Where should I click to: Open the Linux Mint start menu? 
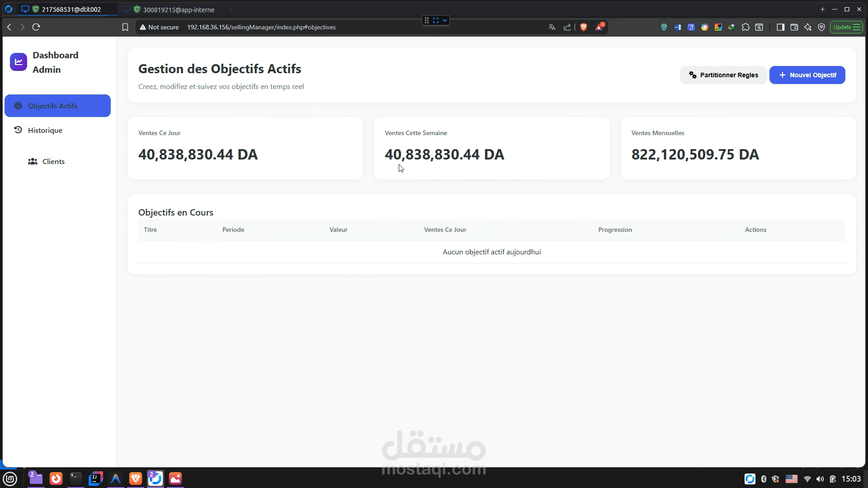pos(10,479)
